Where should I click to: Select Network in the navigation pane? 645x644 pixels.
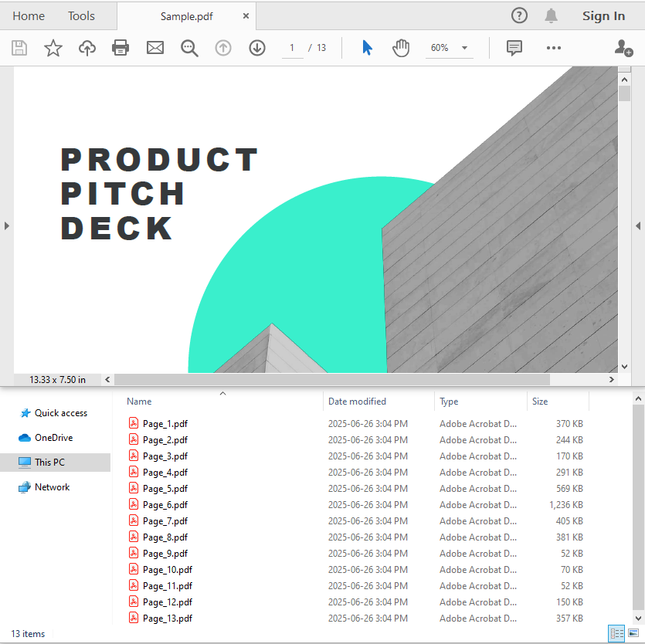point(44,487)
